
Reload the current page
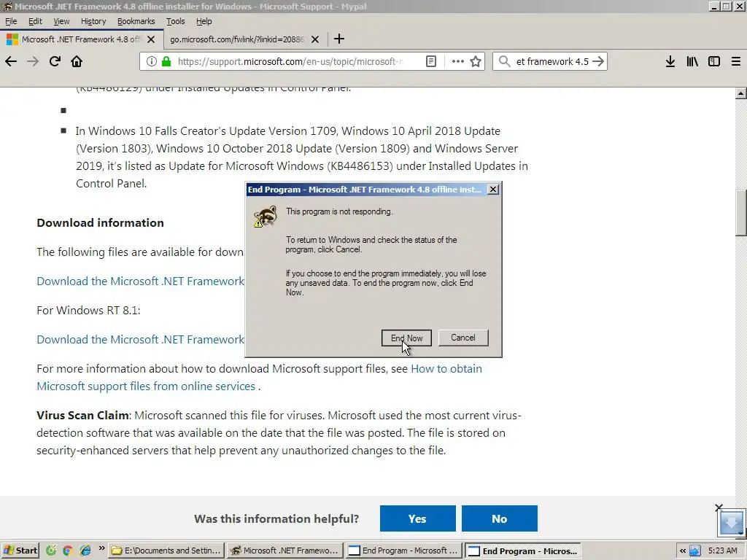coord(55,61)
